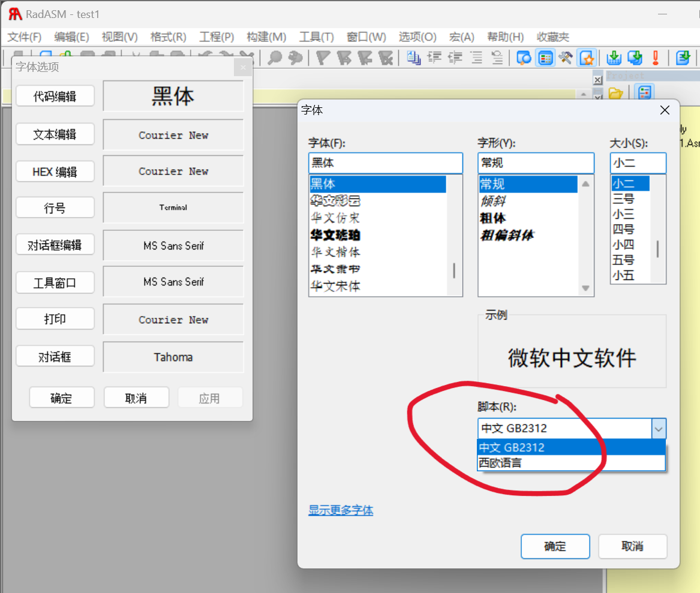Toggle the highlighted colored list window toolbar button

[545, 58]
